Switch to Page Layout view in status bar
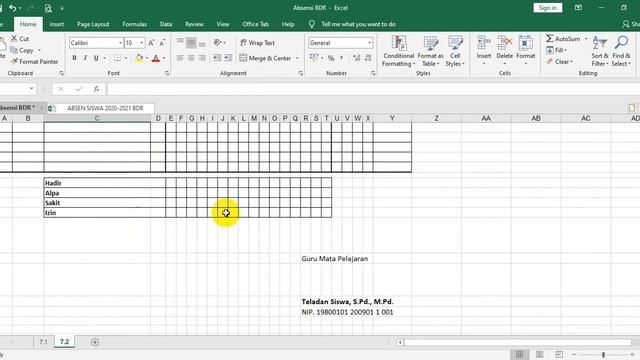 539,354
